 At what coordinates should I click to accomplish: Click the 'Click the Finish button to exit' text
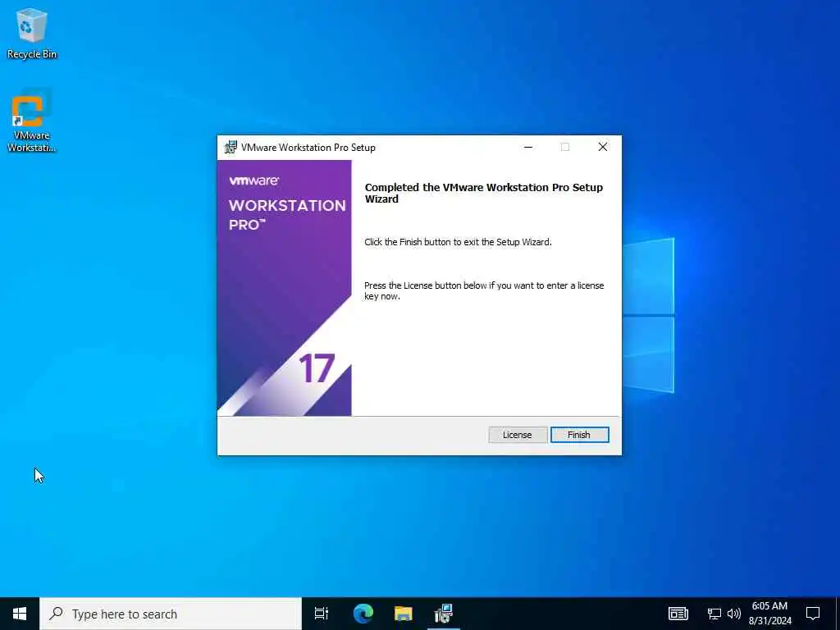point(458,242)
